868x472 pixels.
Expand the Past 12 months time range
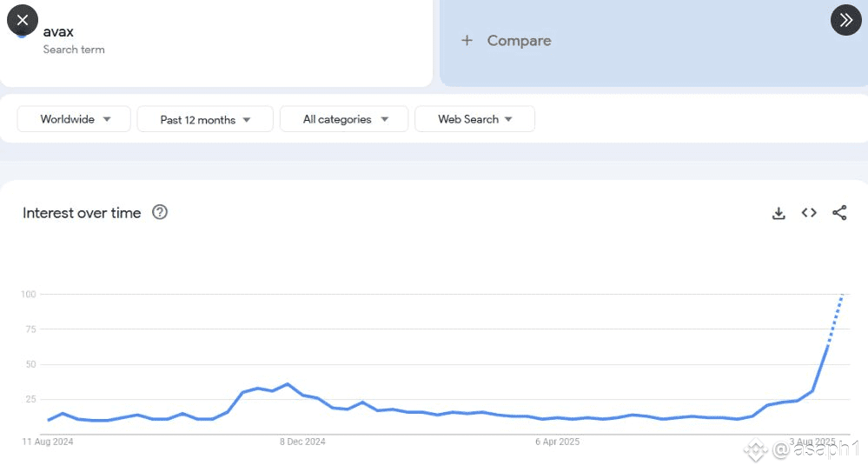click(x=205, y=119)
